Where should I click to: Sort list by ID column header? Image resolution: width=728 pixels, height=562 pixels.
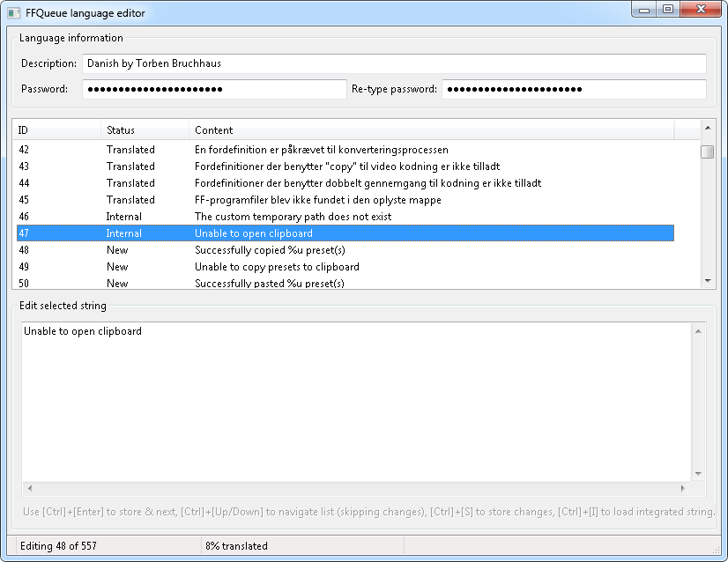(x=56, y=130)
